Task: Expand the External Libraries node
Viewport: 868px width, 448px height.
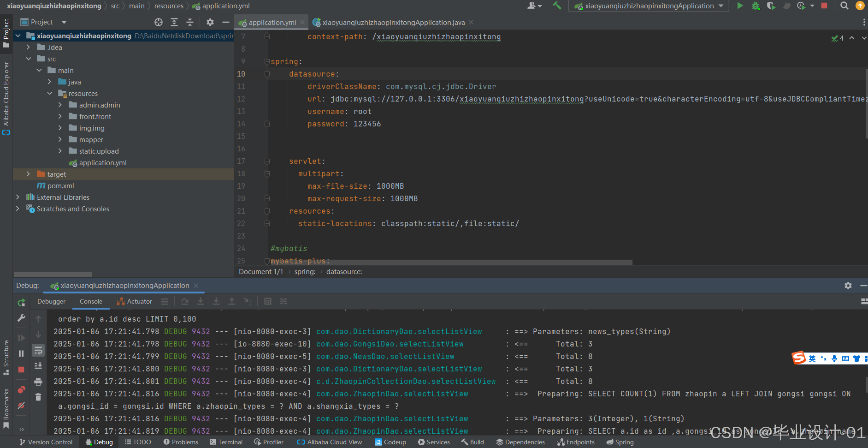Action: 18,197
